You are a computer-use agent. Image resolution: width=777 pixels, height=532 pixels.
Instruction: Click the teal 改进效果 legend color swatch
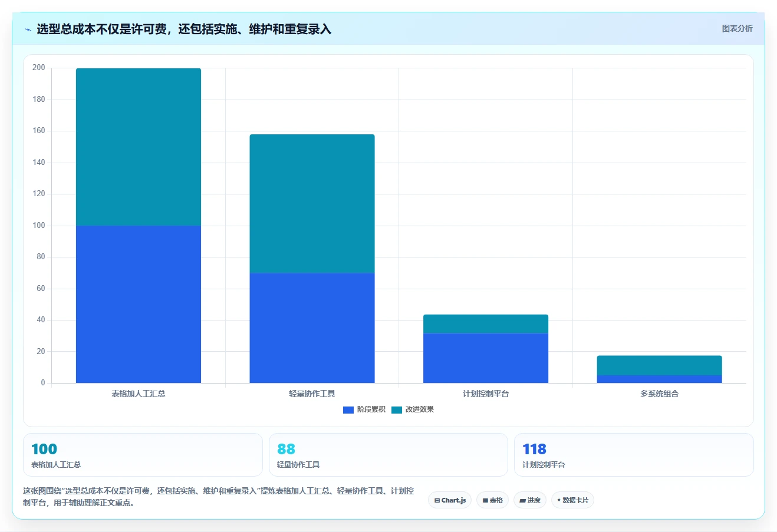tap(397, 410)
